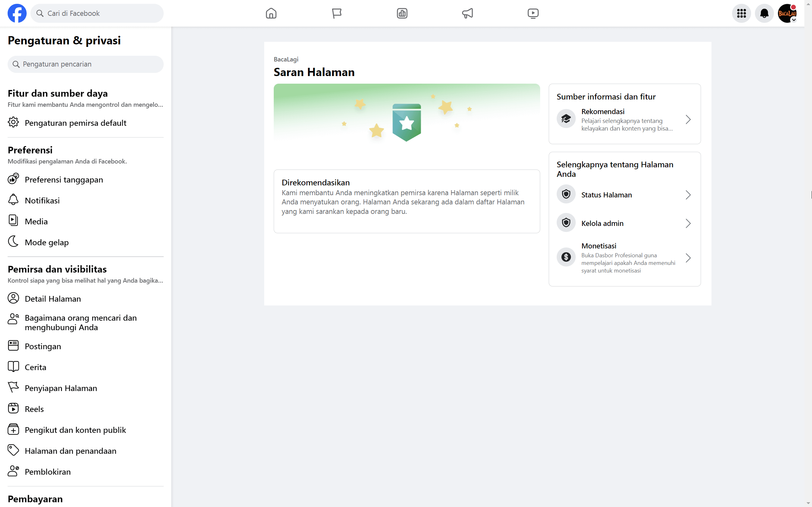812x507 pixels.
Task: Click the Pemblokiran icon in sidebar
Action: point(13,471)
